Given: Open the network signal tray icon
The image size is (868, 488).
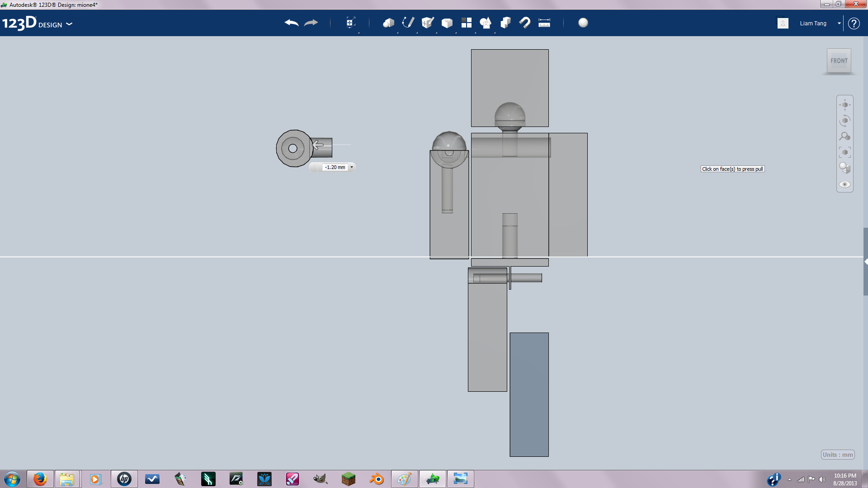Looking at the screenshot, I should pyautogui.click(x=800, y=479).
